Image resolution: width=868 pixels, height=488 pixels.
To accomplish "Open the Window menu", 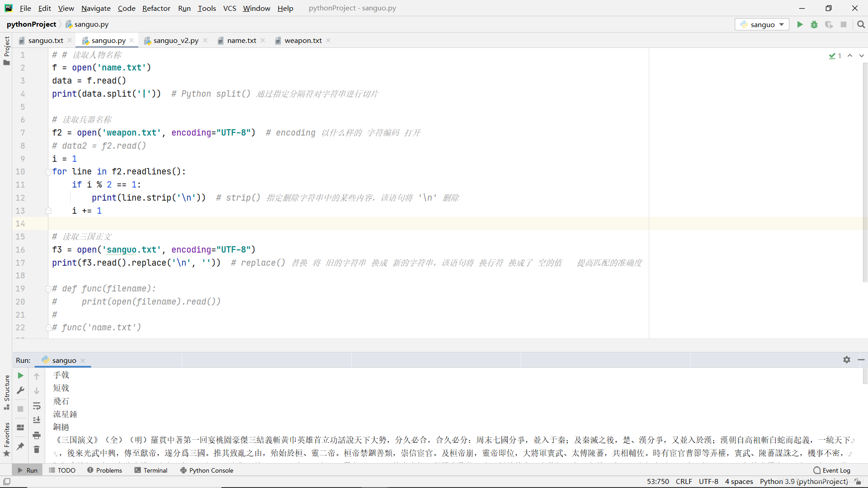I will pos(256,8).
